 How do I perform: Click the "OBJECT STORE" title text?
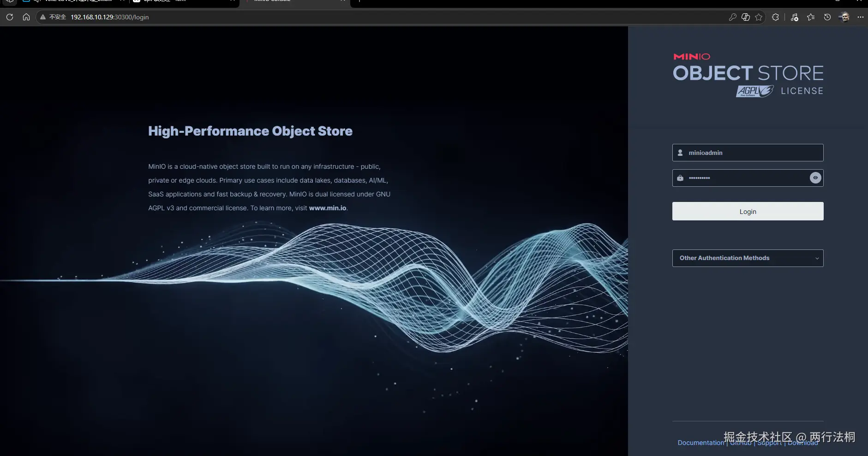tap(748, 73)
